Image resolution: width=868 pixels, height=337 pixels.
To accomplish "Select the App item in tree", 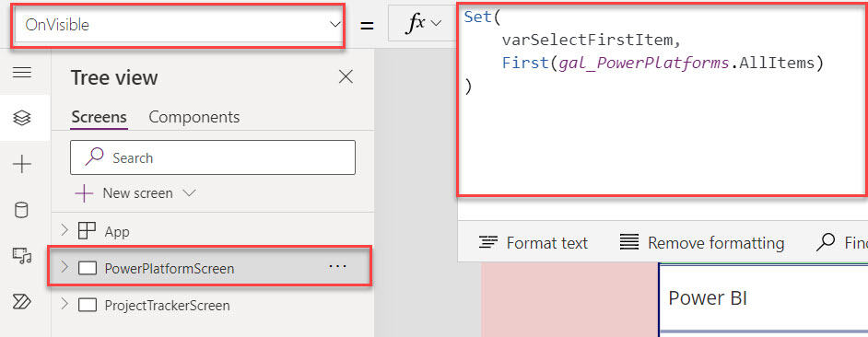I will (x=117, y=231).
